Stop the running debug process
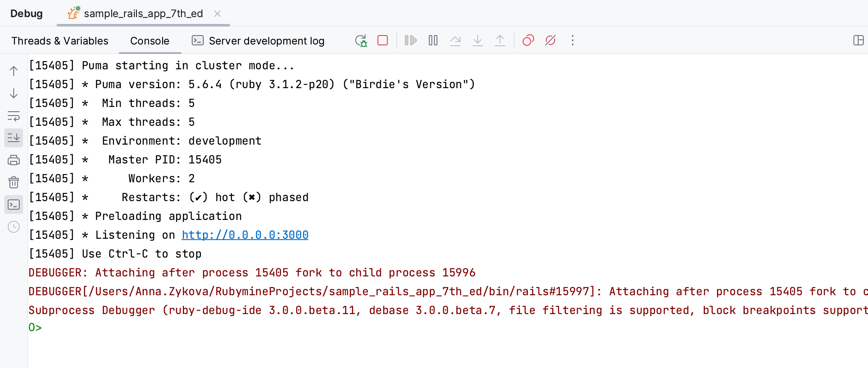Image resolution: width=868 pixels, height=368 pixels. (x=383, y=41)
